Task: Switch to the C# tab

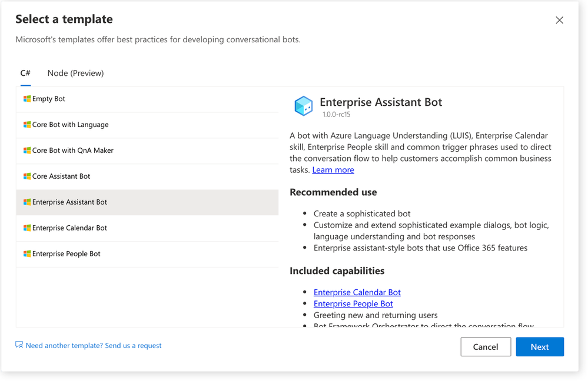Action: [25, 73]
